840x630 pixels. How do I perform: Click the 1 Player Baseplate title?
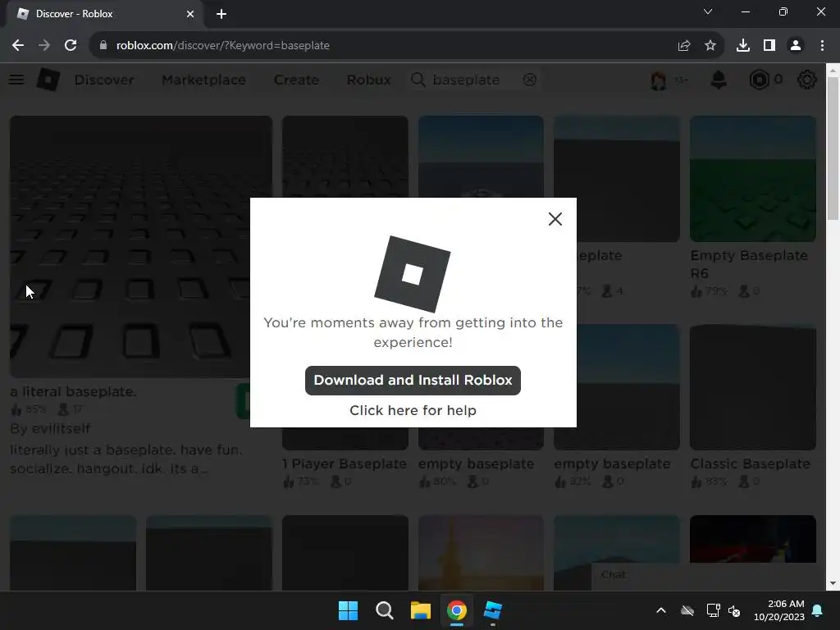point(345,464)
